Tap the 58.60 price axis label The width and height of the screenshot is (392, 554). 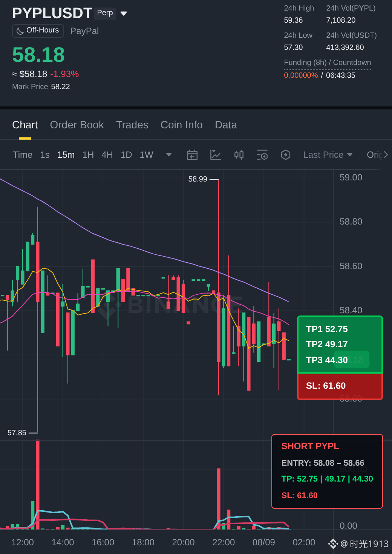[x=351, y=266]
